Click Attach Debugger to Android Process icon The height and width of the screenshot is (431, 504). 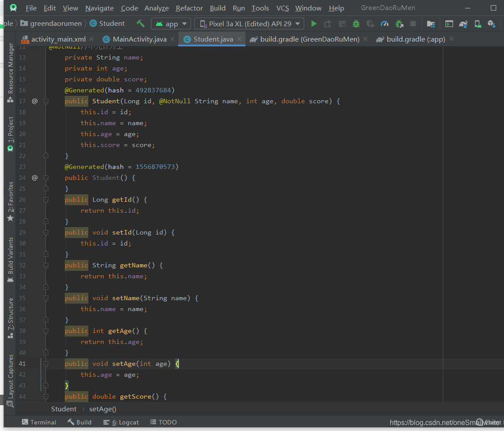click(399, 24)
